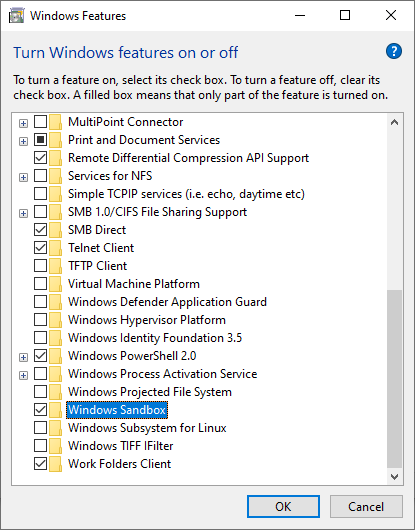Image resolution: width=415 pixels, height=530 pixels.
Task: Select the Remote Differential Compression API Support label
Action: pyautogui.click(x=189, y=158)
